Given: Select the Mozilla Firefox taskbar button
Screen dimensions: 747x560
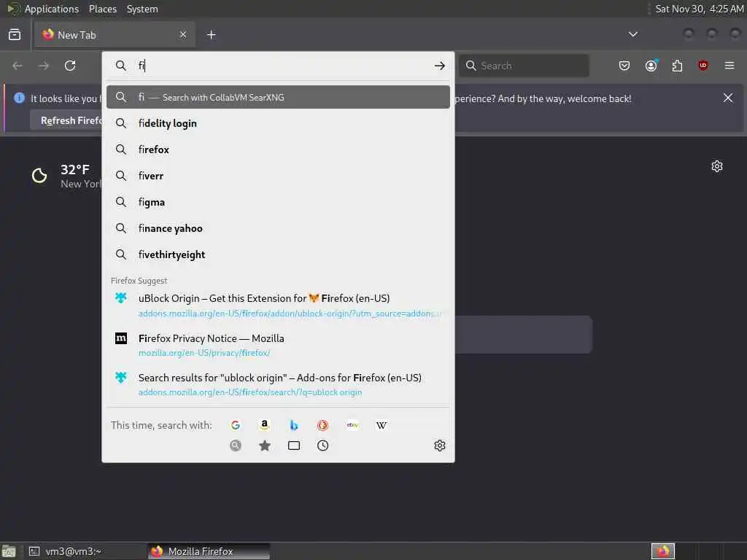Looking at the screenshot, I should pos(209,551).
